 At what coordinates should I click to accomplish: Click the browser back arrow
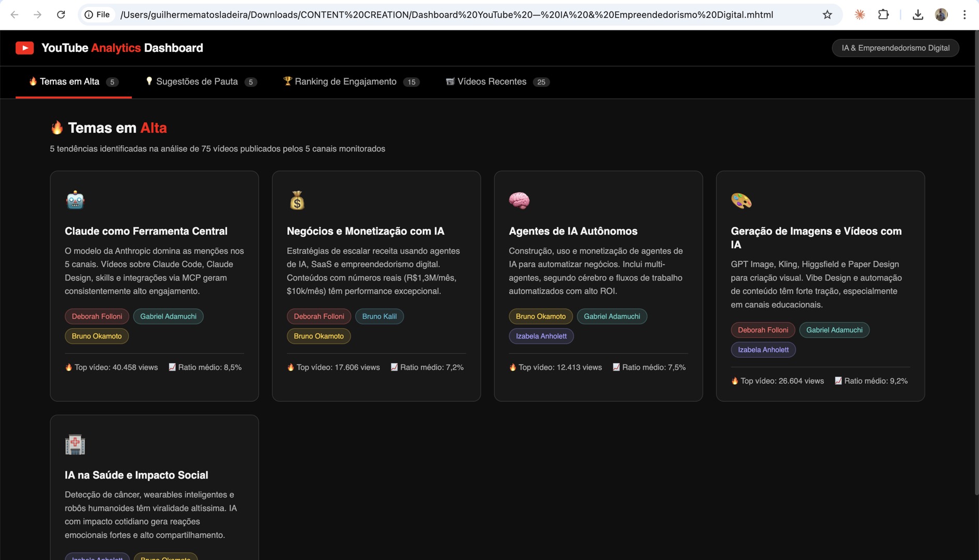coord(15,15)
